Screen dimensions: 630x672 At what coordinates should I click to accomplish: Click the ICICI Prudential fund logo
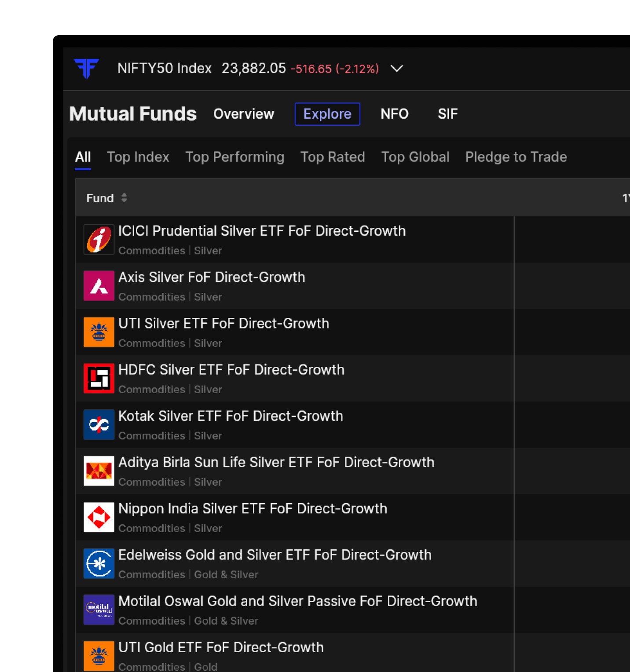coord(99,240)
